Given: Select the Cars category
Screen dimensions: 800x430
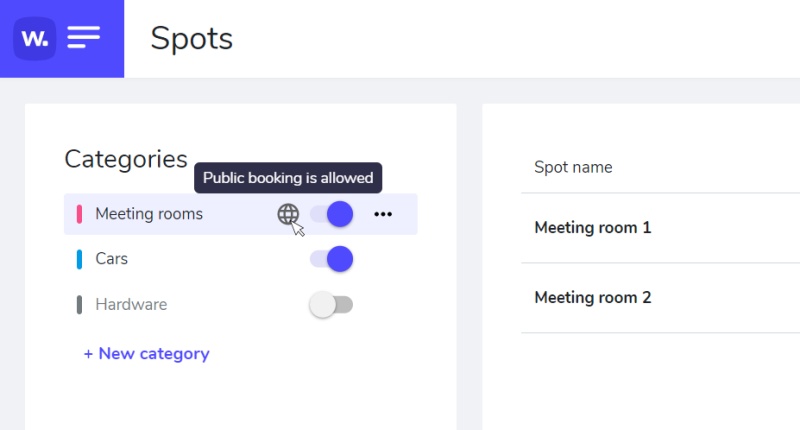Looking at the screenshot, I should (x=112, y=259).
